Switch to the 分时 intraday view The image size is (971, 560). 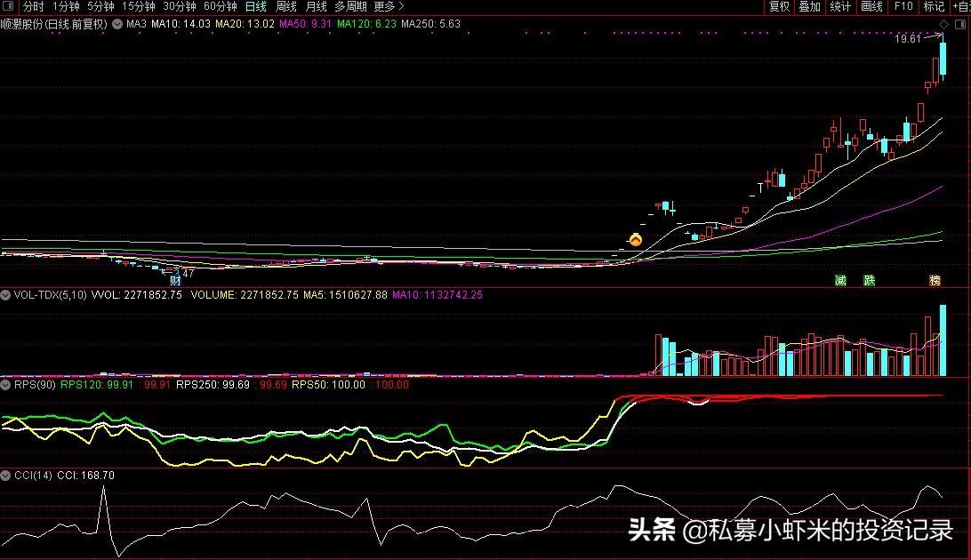click(34, 6)
